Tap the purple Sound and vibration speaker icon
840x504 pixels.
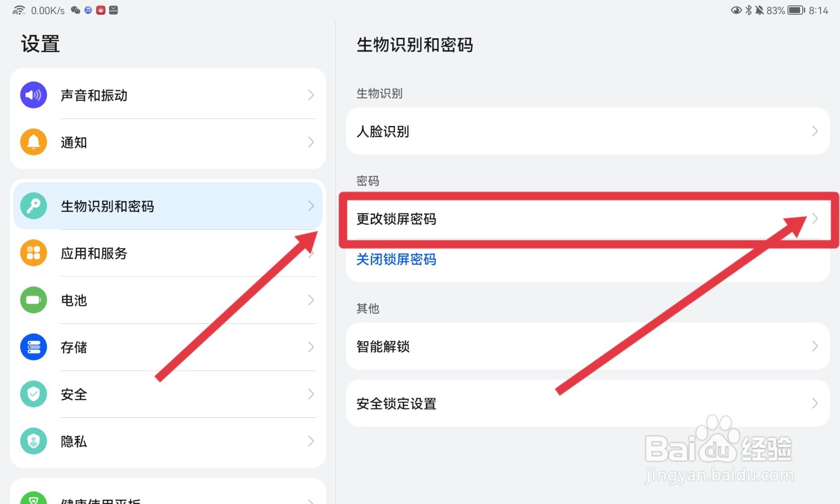click(34, 95)
